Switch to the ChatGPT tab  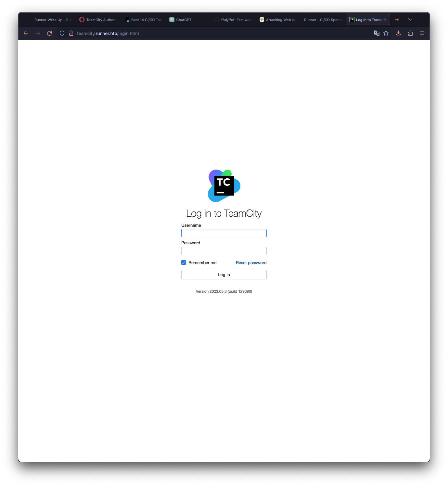coord(181,20)
